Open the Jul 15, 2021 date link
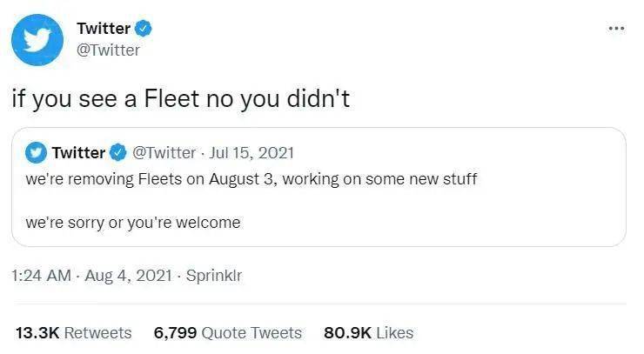Viewport: 644px width, 354px height. (x=252, y=153)
